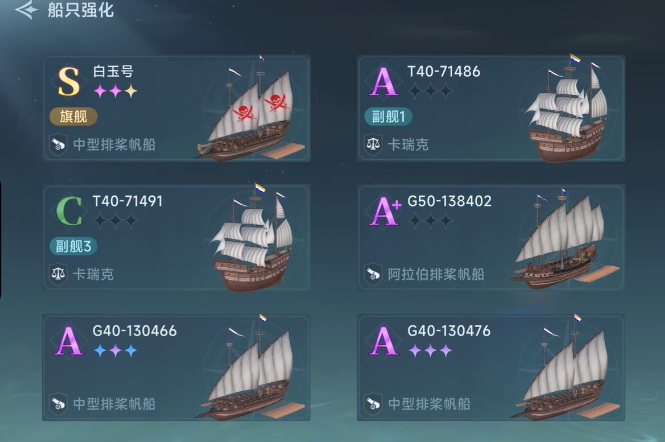The height and width of the screenshot is (442, 665).
Task: Click the pirate-sail ship image of 白玉号
Action: [x=250, y=115]
